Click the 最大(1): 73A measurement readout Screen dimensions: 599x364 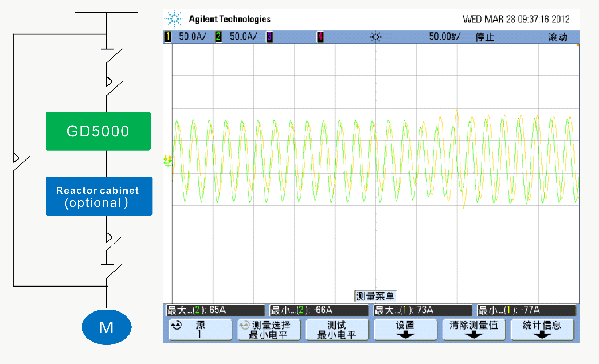tap(423, 310)
